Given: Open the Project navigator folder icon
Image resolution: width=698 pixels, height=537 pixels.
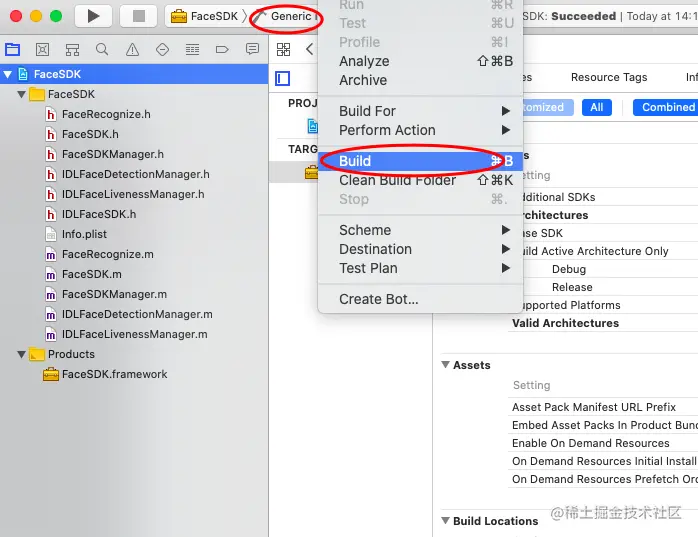Looking at the screenshot, I should [x=12, y=49].
